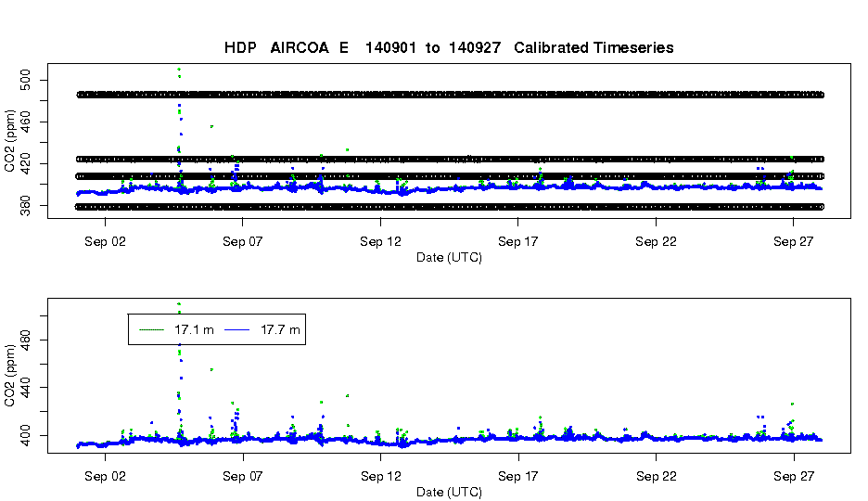The width and height of the screenshot is (868, 501).
Task: Click 'CO2 (ppm)' y-axis label of bottom chart
Action: tap(9, 376)
